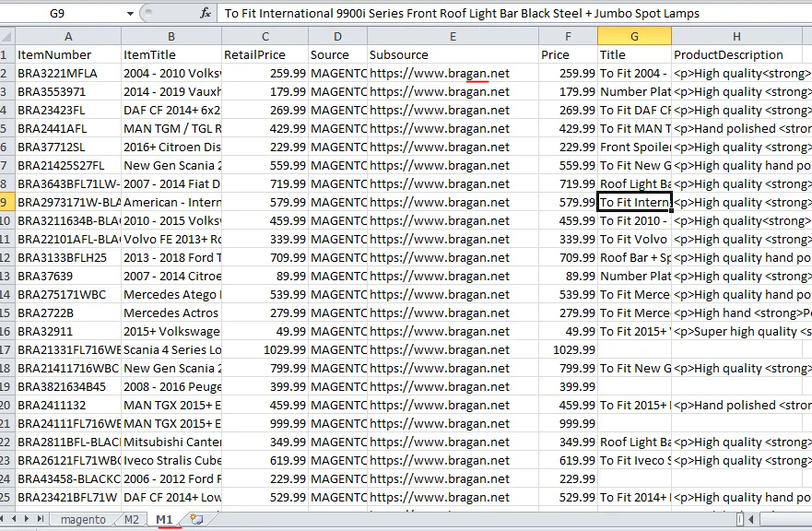812x531 pixels.
Task: Select cell BRA37712SL
Action: (x=68, y=147)
